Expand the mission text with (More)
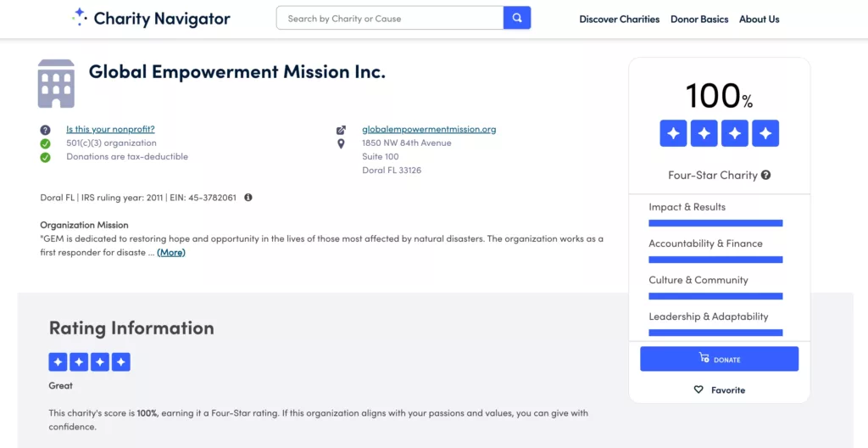The image size is (868, 448). 171,252
